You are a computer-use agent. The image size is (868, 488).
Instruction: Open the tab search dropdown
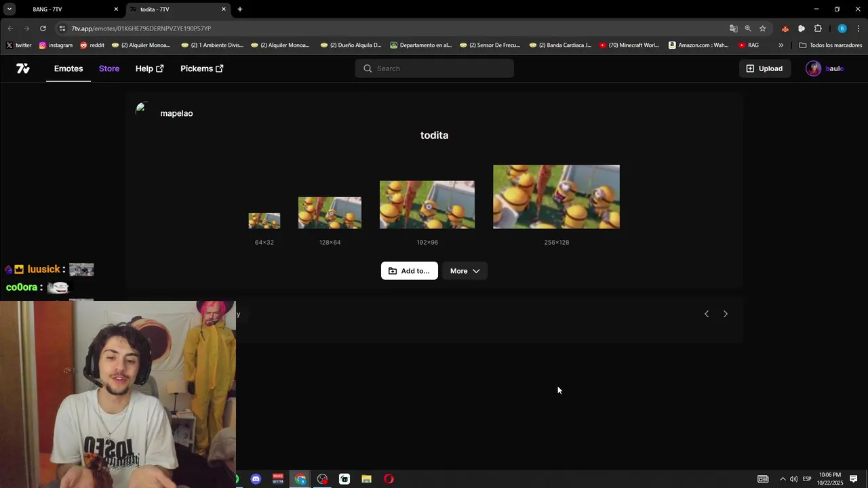[9, 9]
